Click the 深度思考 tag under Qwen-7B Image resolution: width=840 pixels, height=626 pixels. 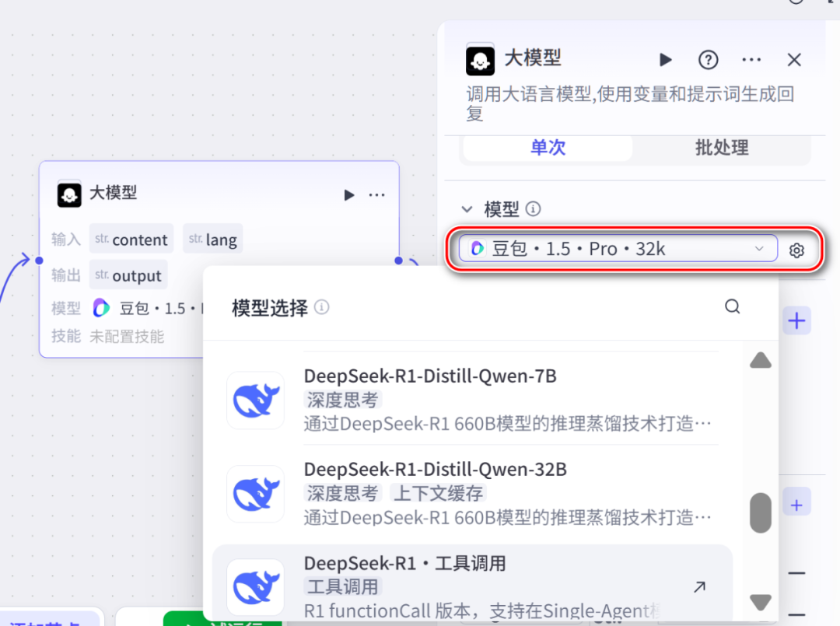(342, 400)
